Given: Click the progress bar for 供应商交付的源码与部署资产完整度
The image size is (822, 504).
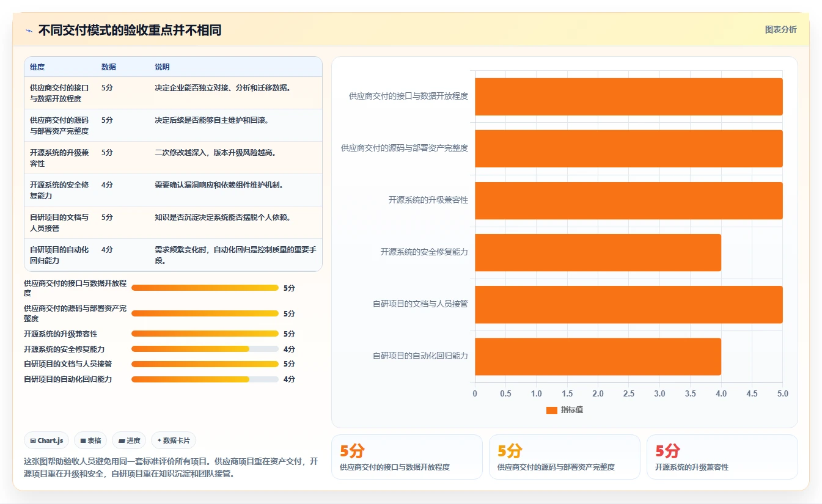Looking at the screenshot, I should [x=205, y=313].
